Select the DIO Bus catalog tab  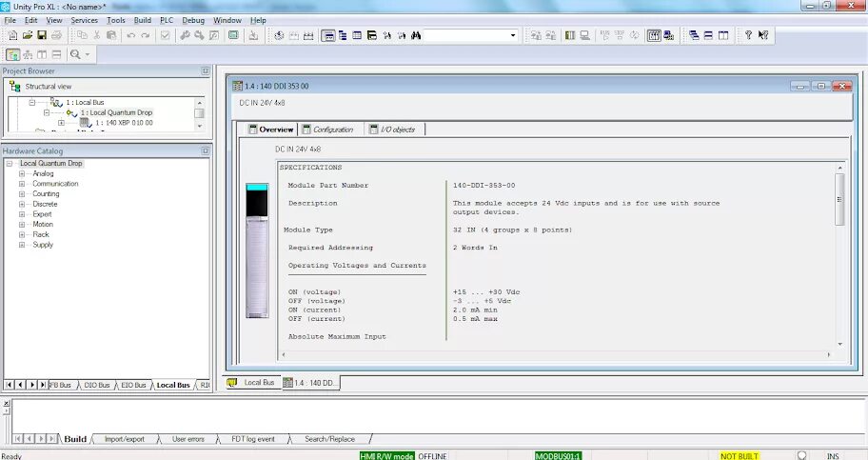pyautogui.click(x=96, y=385)
